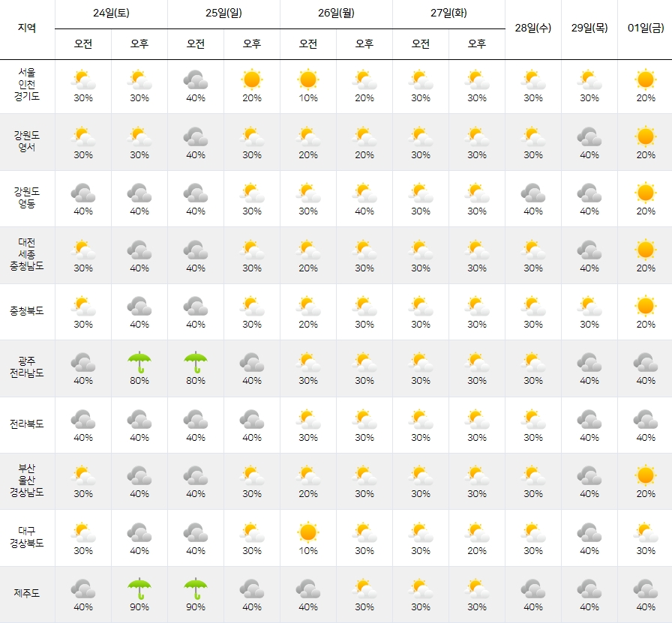Click the partly cloudy icon for 충청북도 28일(수)
Viewport: 672px width, 623px height.
coord(533,306)
